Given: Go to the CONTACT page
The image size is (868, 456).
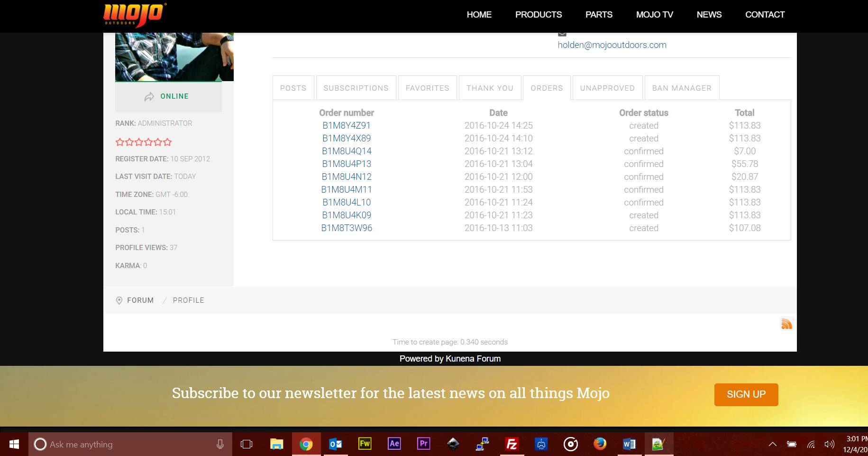Looking at the screenshot, I should pos(765,15).
